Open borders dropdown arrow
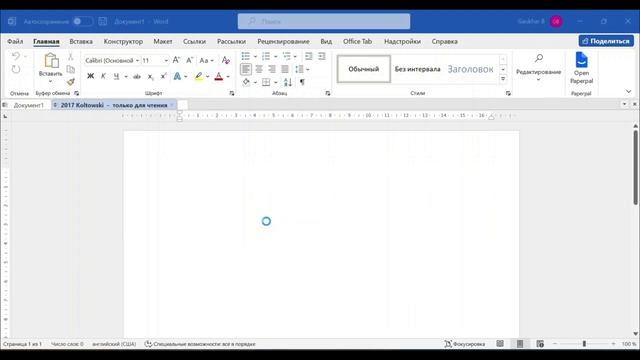The image size is (640, 360). (276, 82)
